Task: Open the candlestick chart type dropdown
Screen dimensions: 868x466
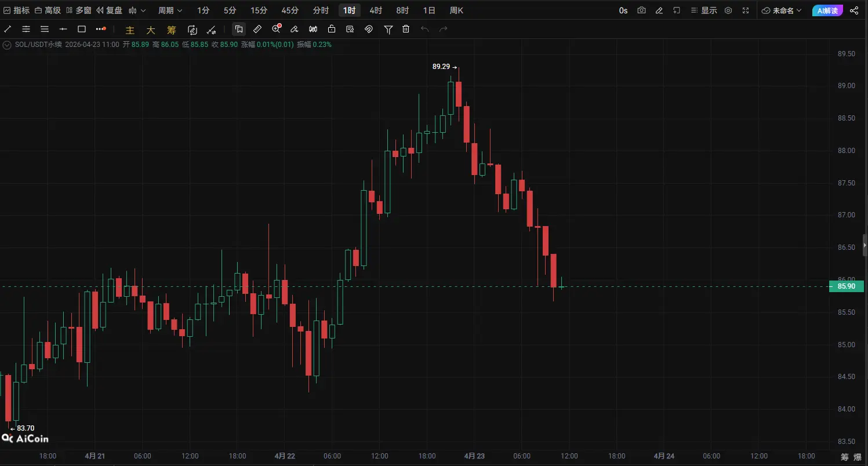Action: pyautogui.click(x=137, y=10)
